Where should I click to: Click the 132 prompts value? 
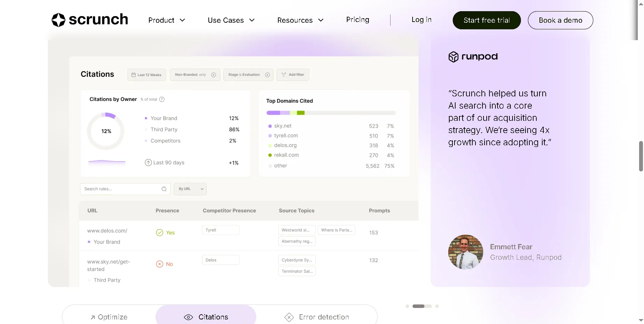(373, 260)
